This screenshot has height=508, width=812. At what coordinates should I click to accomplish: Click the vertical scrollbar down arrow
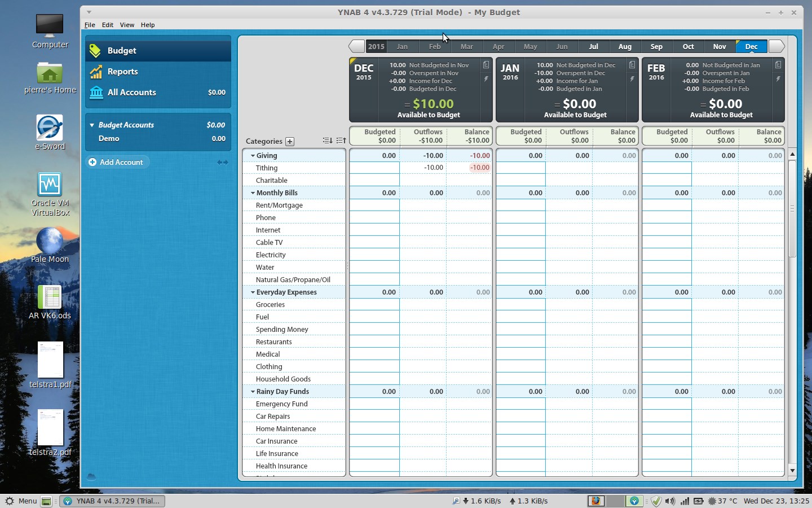point(792,470)
